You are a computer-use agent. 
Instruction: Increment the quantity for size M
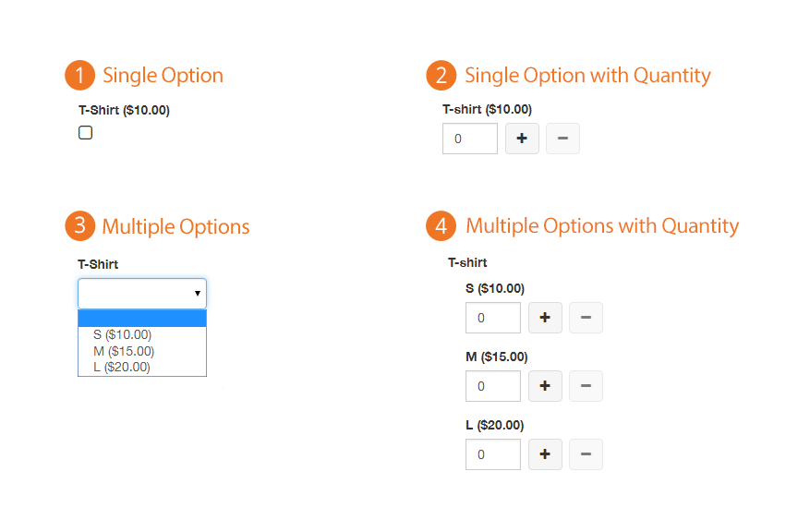pyautogui.click(x=545, y=386)
